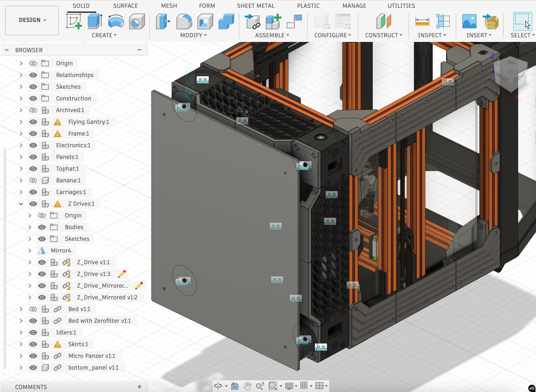Select the Revolve tool icon
536x392 pixels.
(x=116, y=21)
